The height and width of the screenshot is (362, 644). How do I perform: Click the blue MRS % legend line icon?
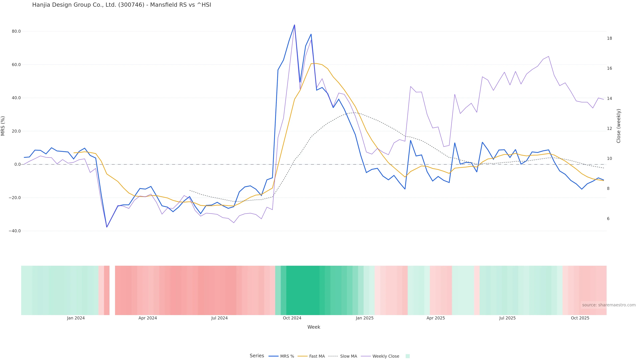click(x=274, y=356)
